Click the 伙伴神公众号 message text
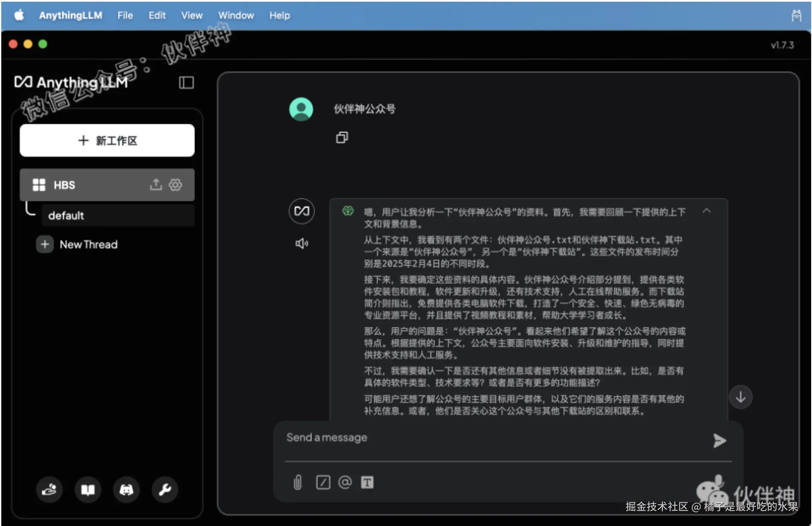Image resolution: width=812 pixels, height=526 pixels. click(x=365, y=109)
